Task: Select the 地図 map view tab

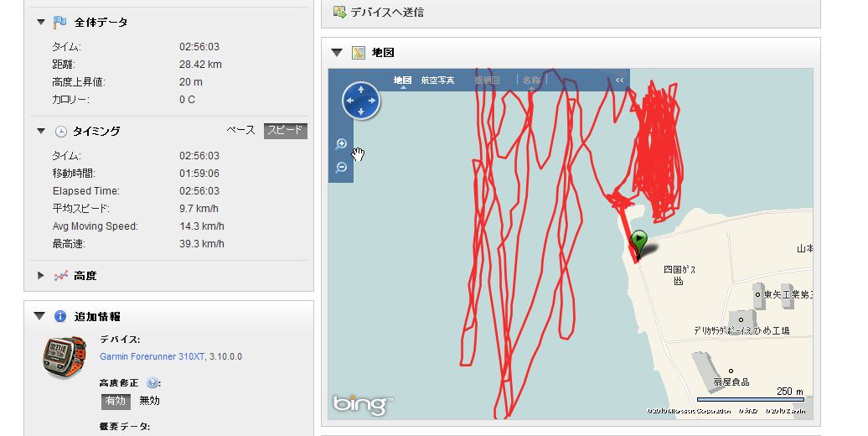Action: (x=402, y=80)
